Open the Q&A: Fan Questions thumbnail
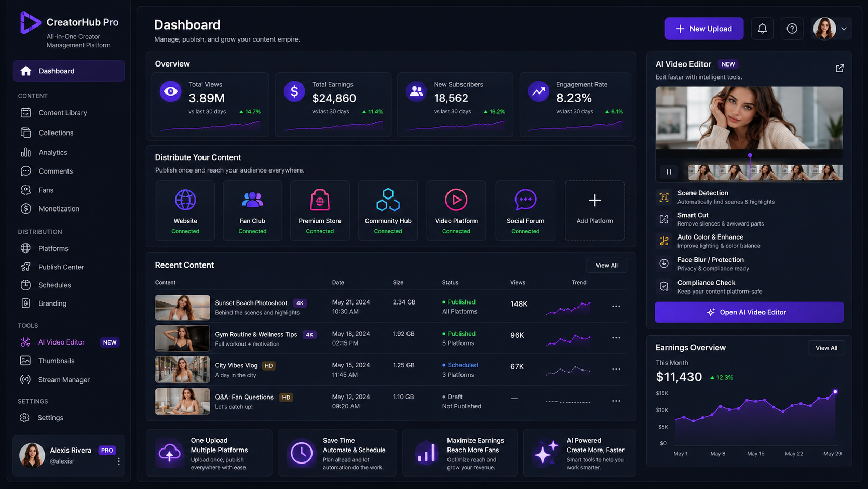The width and height of the screenshot is (868, 489). pos(182,401)
